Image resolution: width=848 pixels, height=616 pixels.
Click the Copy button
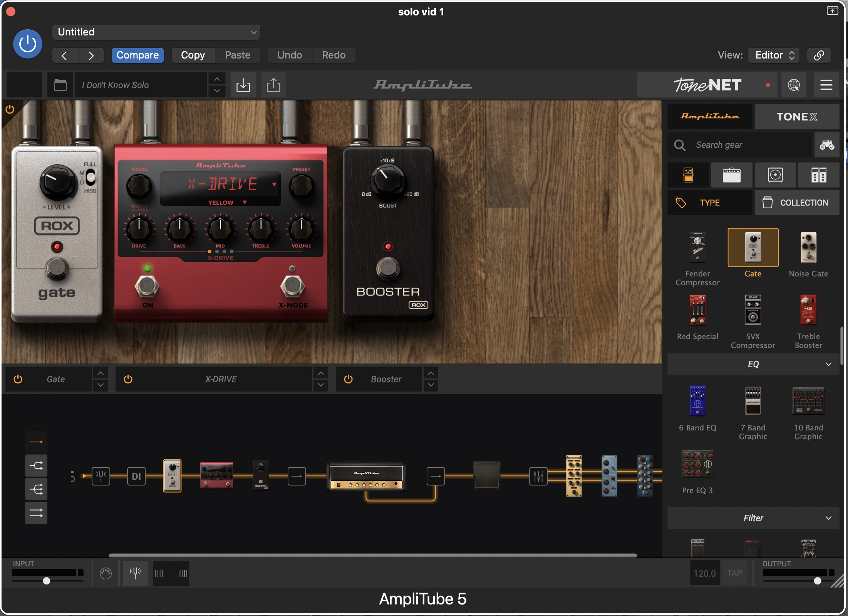coord(193,55)
